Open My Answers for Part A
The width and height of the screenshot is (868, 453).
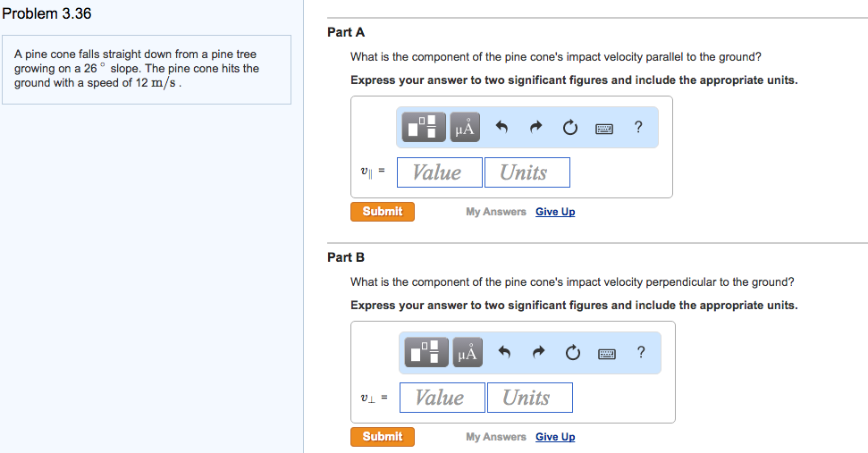point(495,212)
